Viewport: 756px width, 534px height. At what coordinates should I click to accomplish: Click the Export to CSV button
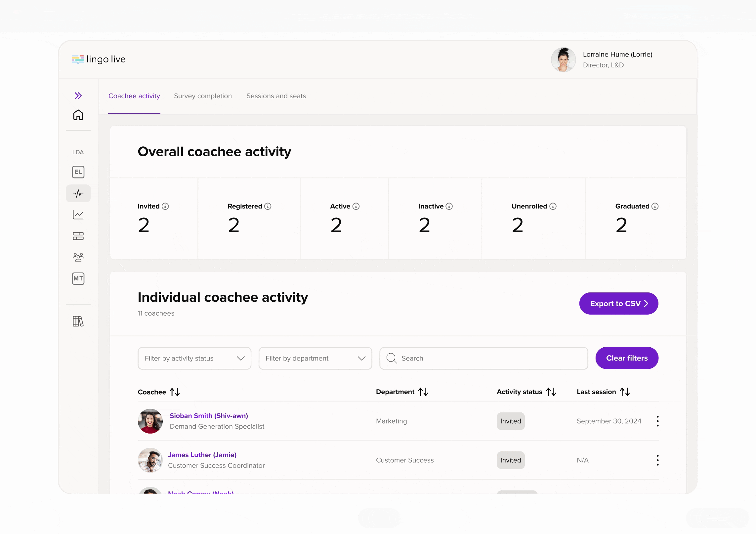[618, 303]
